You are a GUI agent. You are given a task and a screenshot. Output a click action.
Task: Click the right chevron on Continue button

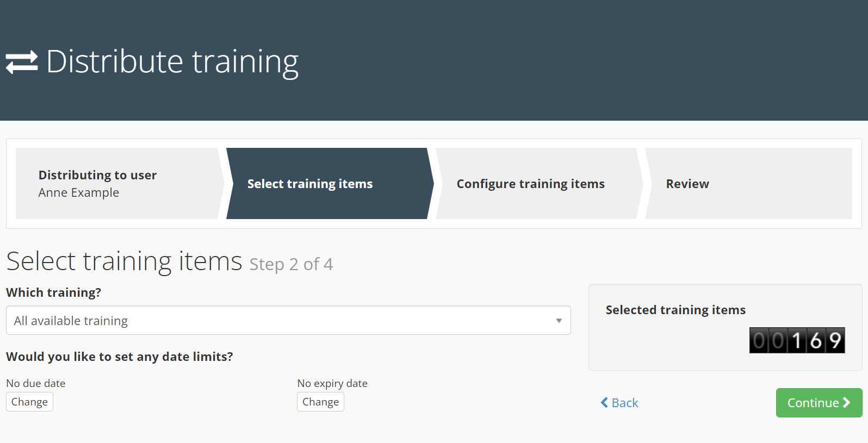coord(846,403)
